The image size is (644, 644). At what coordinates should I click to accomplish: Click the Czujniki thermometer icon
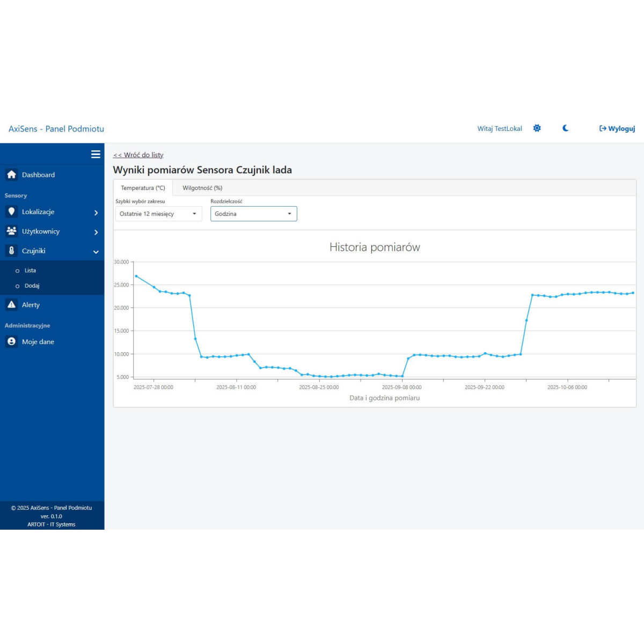click(11, 251)
